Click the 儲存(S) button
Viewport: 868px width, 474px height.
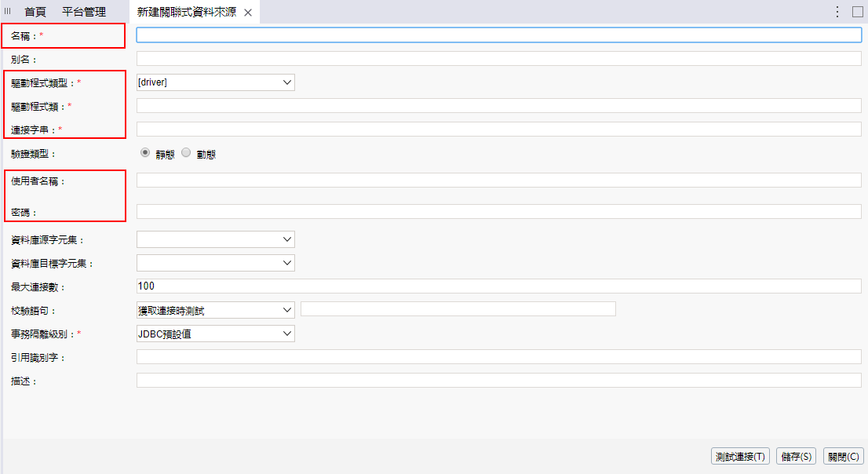796,456
